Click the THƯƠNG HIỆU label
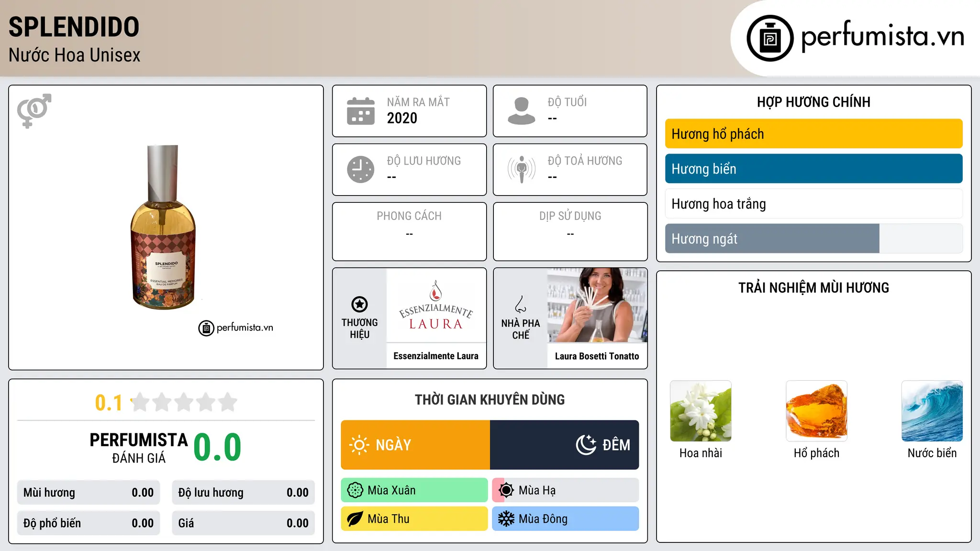980x551 pixels. 359,329
